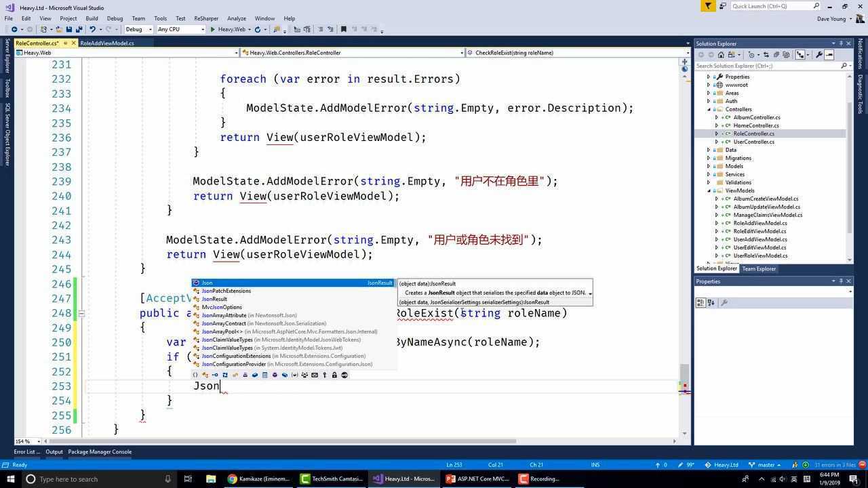Click the search magnifier in Solution Explorer
The height and width of the screenshot is (488, 868).
(x=844, y=66)
